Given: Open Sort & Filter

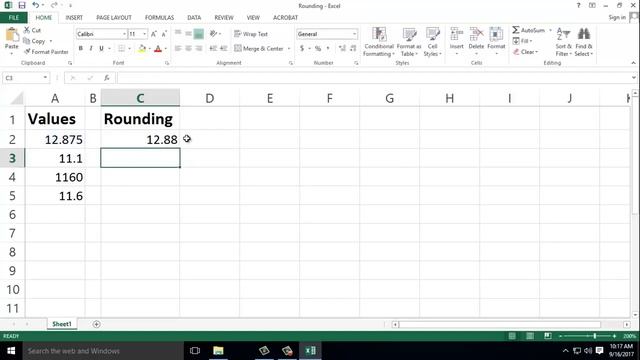Looking at the screenshot, I should pos(563,42).
